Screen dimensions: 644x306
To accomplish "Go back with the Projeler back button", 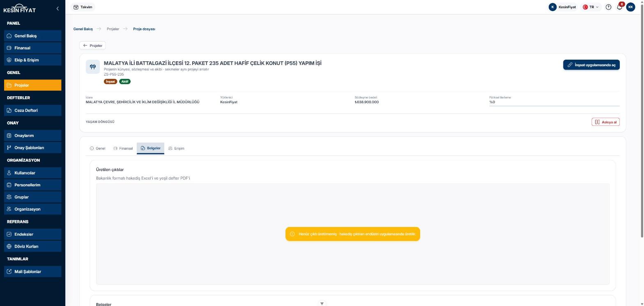I will click(x=93, y=46).
